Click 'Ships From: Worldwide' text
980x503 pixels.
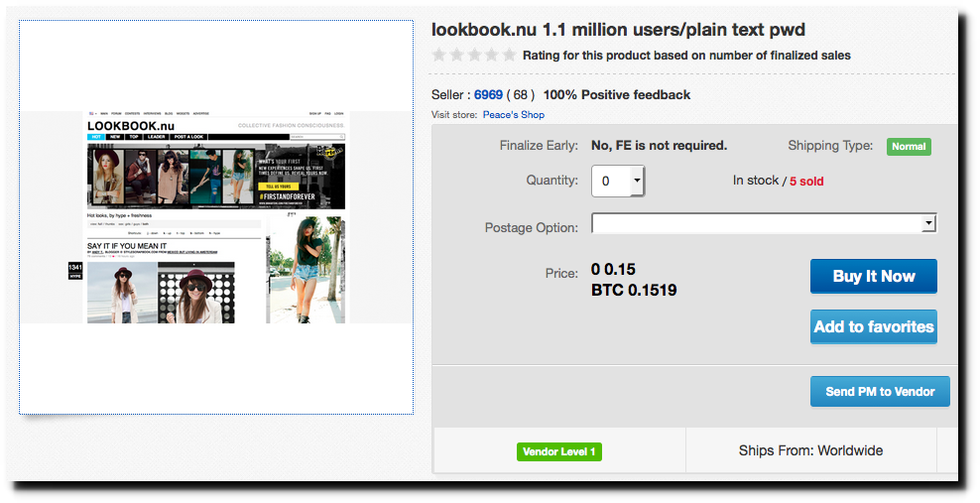810,450
